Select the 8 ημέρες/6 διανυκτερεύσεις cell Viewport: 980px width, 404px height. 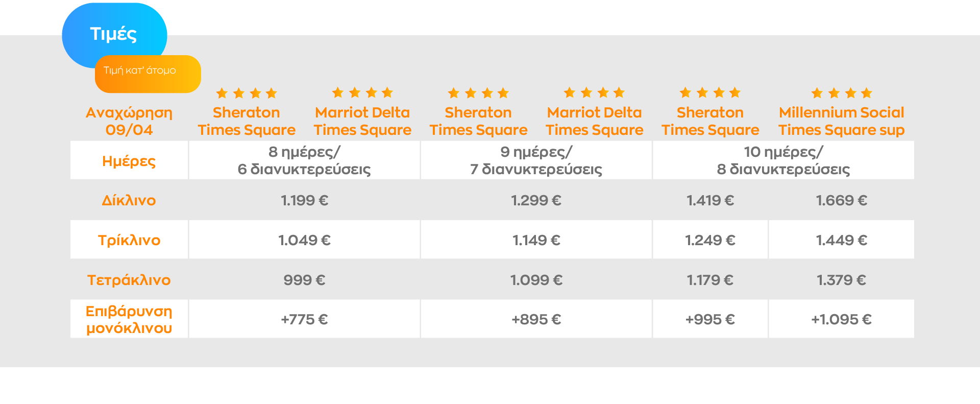coord(304,160)
